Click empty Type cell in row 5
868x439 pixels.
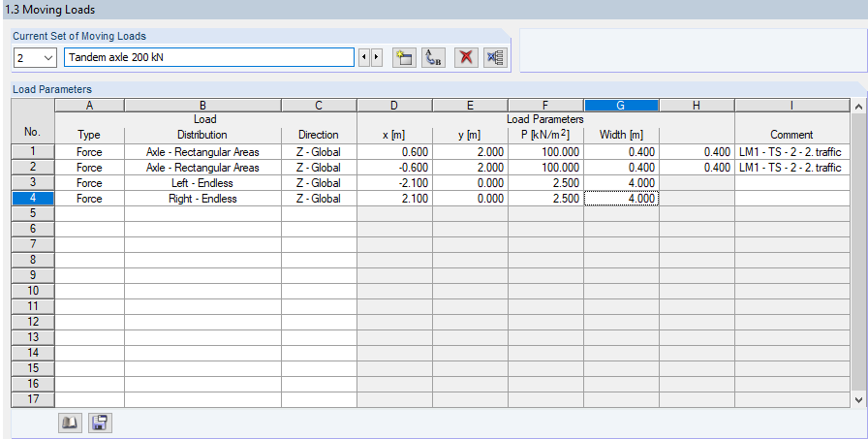click(x=90, y=214)
